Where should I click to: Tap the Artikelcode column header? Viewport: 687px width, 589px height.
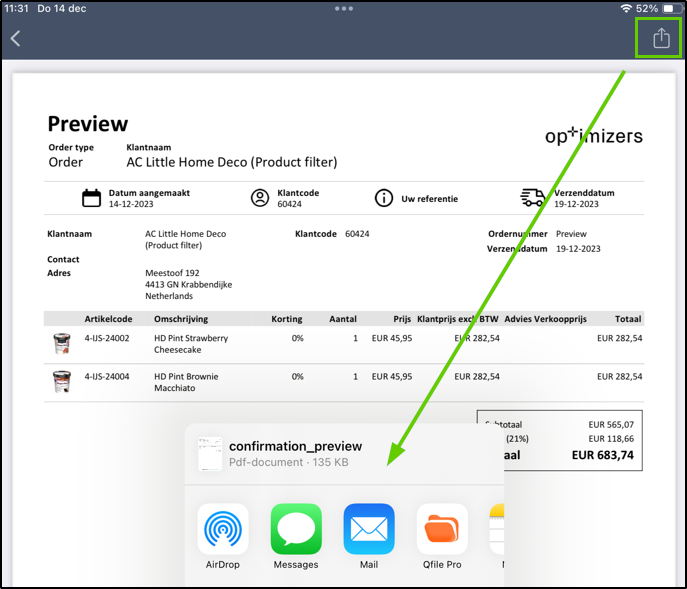[x=108, y=319]
